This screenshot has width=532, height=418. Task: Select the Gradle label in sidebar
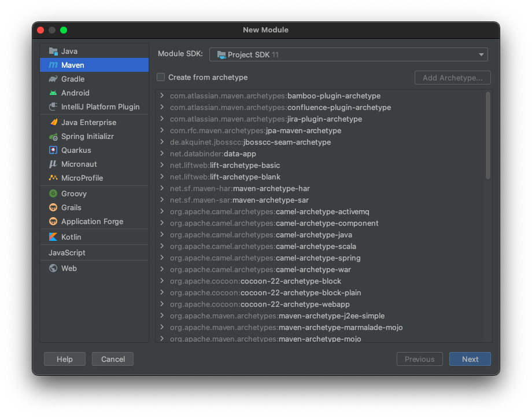point(73,79)
